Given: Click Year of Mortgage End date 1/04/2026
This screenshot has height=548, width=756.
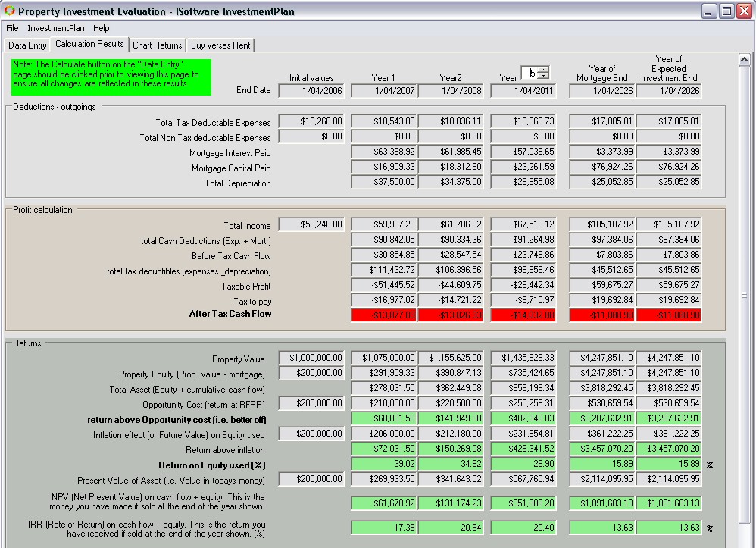Looking at the screenshot, I should coord(601,91).
